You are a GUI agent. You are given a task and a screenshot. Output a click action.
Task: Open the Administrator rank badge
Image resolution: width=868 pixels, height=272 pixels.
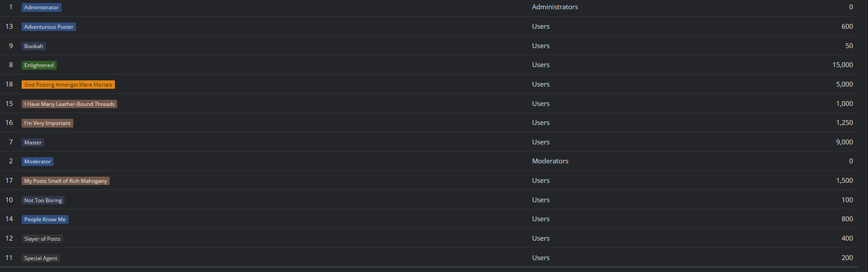(42, 8)
